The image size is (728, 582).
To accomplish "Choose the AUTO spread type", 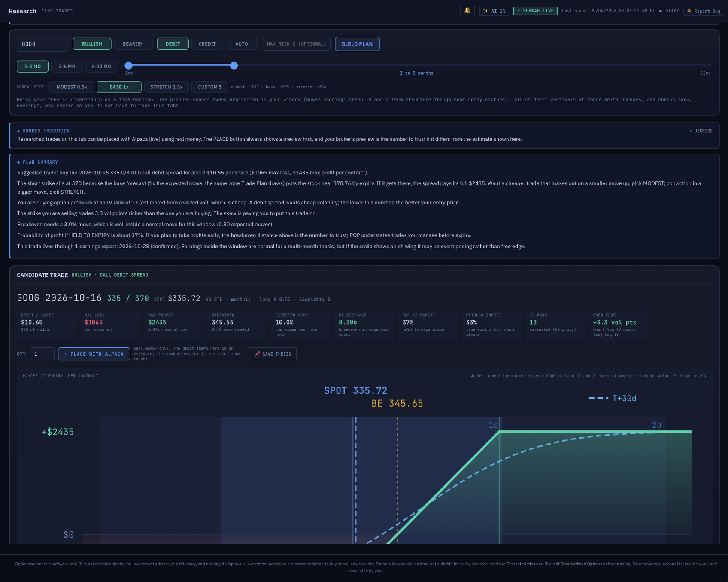I will 241,44.
